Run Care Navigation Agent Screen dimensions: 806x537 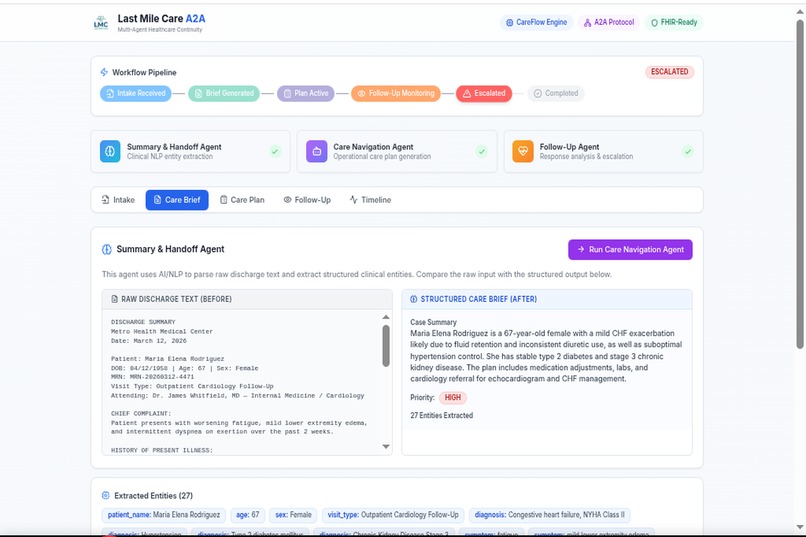tap(630, 250)
